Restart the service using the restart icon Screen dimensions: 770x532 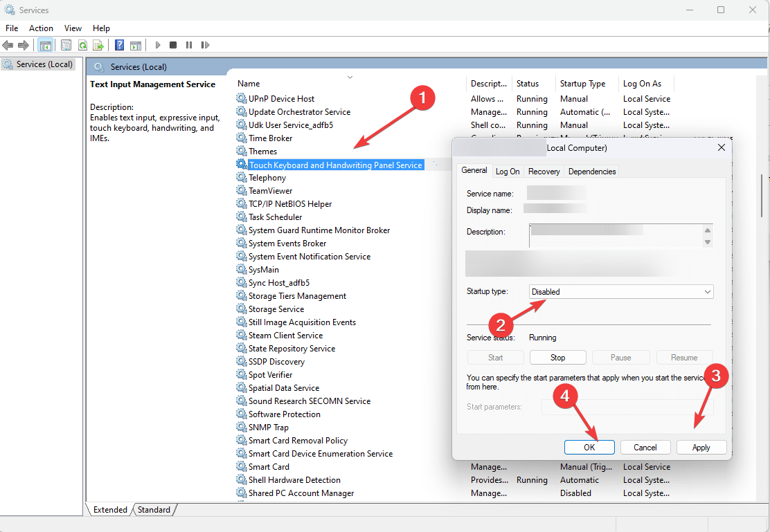205,45
